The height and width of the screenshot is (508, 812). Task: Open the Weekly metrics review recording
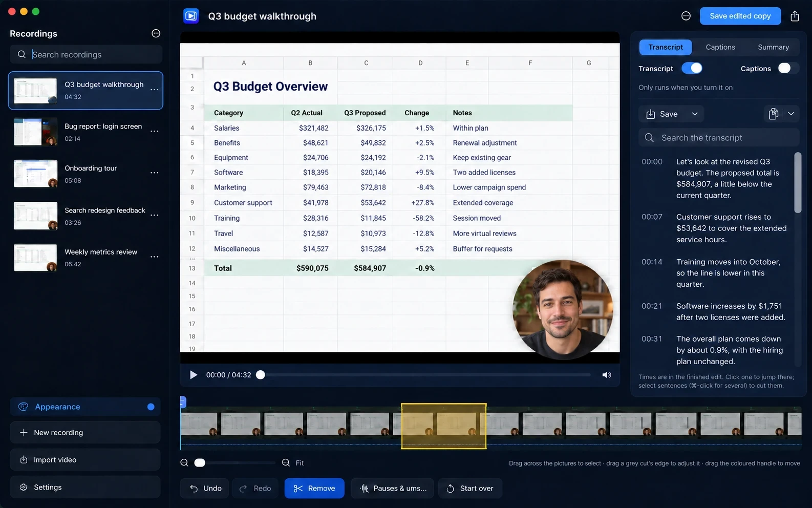tap(86, 258)
